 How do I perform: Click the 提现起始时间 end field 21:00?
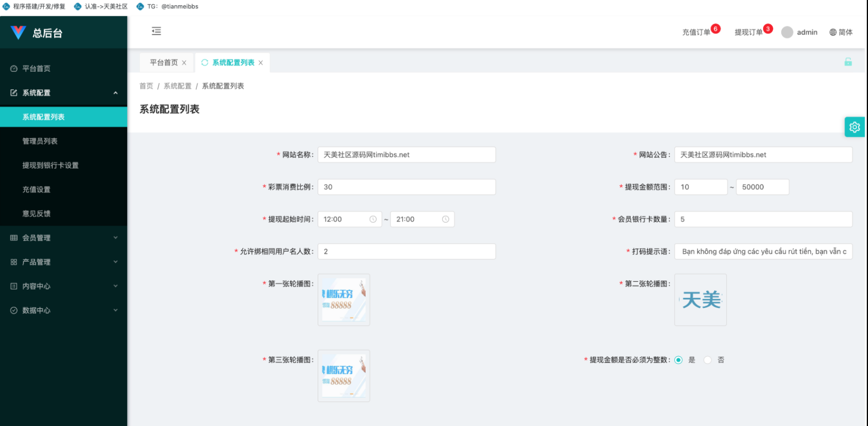pyautogui.click(x=422, y=219)
